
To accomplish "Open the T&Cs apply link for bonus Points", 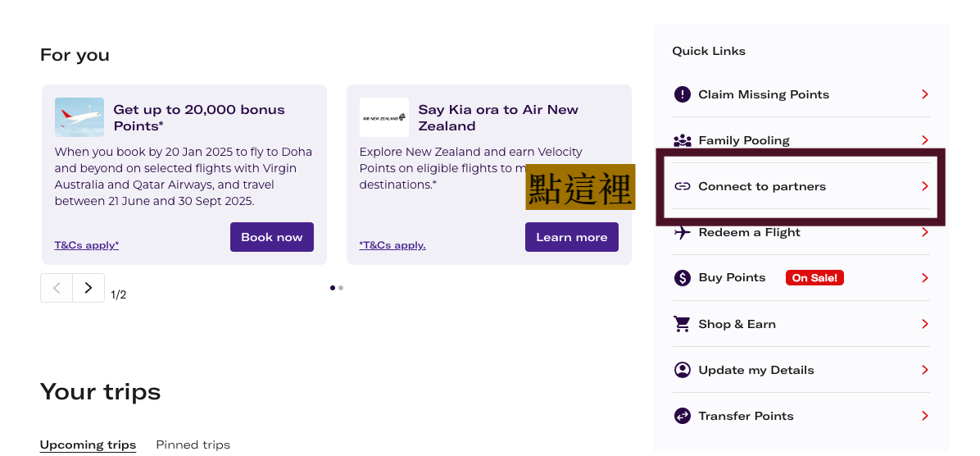I will point(87,245).
